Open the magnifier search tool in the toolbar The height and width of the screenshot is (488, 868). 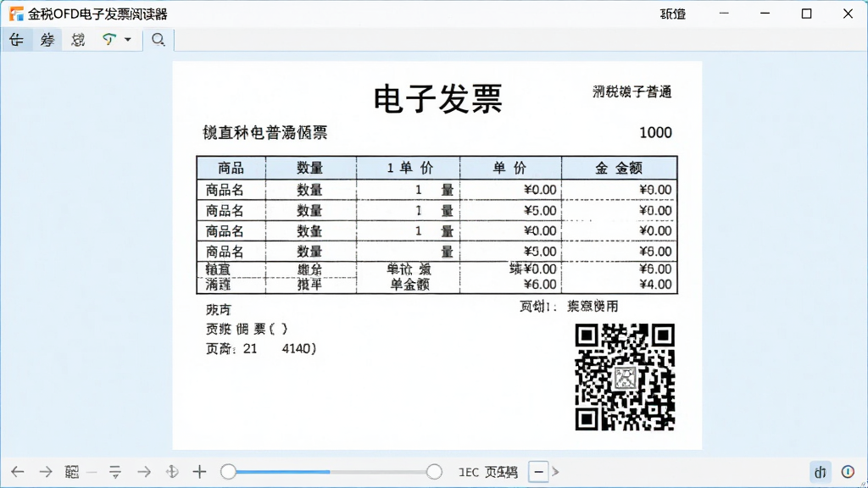pos(158,39)
